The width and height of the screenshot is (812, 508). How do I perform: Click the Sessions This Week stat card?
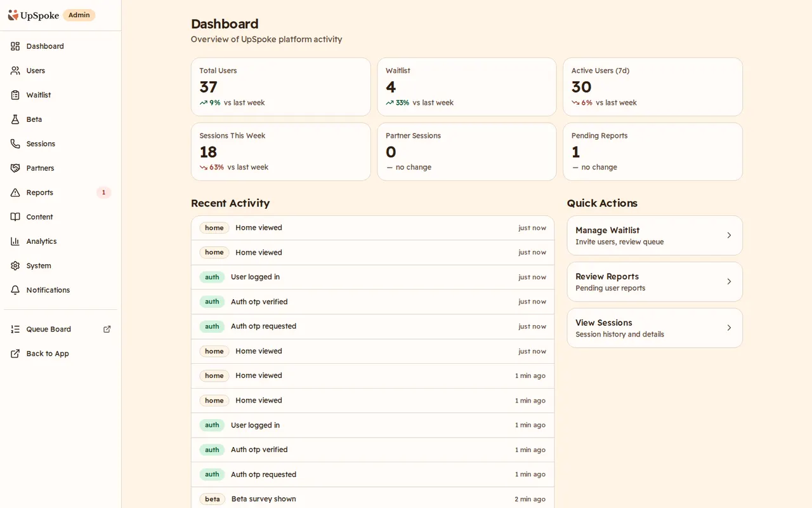click(x=281, y=152)
